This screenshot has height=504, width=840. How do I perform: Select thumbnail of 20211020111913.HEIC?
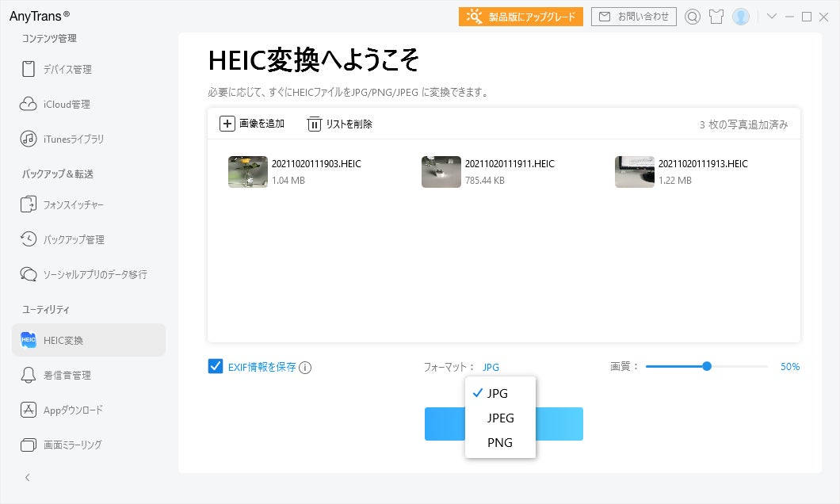[x=634, y=172]
